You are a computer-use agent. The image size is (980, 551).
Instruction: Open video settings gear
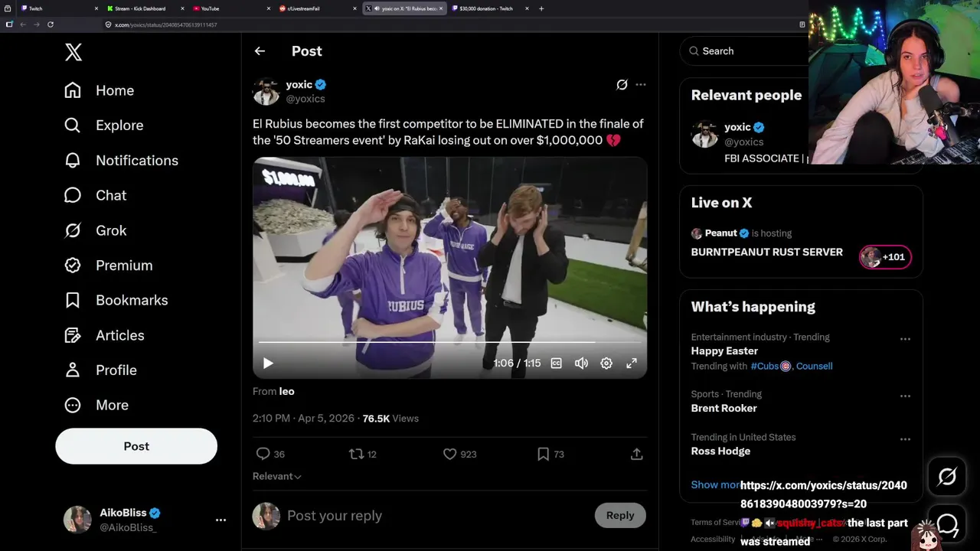click(606, 364)
